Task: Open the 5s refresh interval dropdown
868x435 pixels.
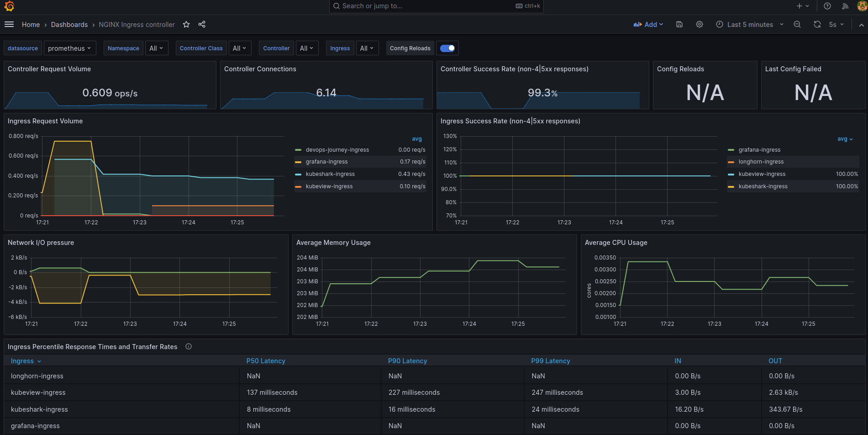Action: (836, 25)
